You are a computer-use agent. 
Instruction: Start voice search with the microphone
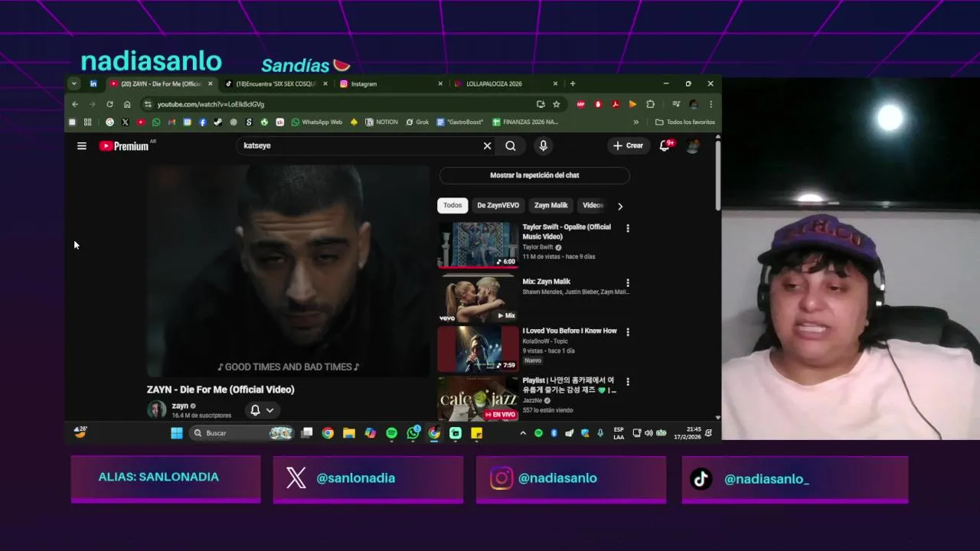(543, 145)
